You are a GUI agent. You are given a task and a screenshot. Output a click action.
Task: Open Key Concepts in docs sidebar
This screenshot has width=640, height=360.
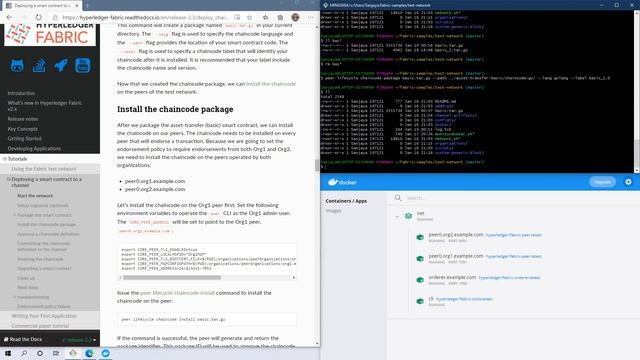22,129
